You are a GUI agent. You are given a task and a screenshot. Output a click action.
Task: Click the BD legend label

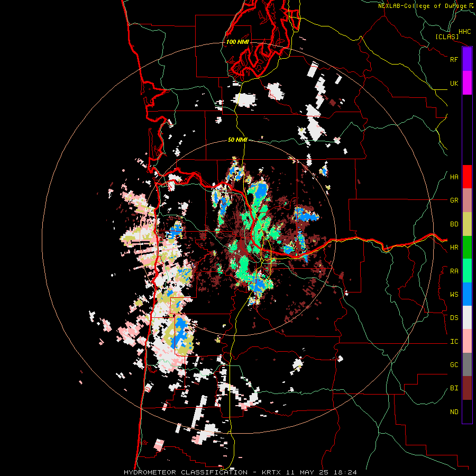click(x=454, y=224)
